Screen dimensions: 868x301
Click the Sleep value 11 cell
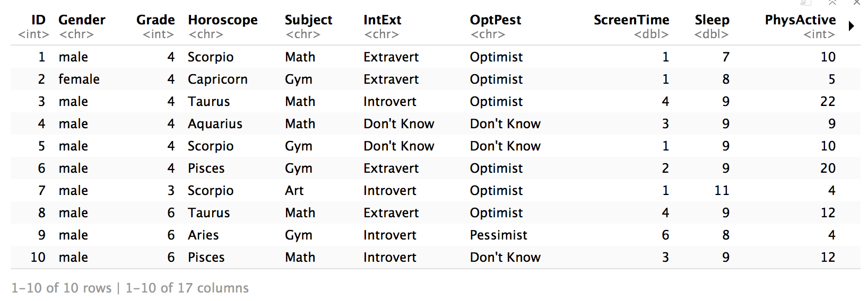tap(721, 191)
